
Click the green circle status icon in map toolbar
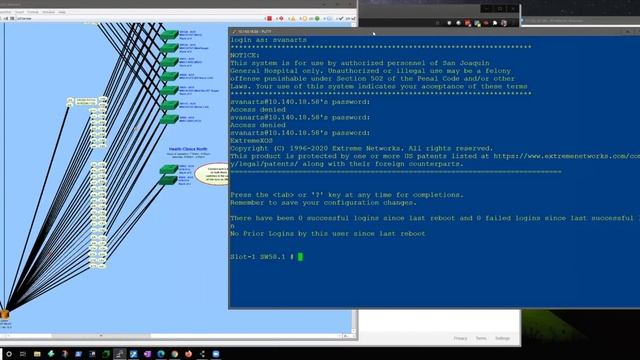tap(317, 18)
